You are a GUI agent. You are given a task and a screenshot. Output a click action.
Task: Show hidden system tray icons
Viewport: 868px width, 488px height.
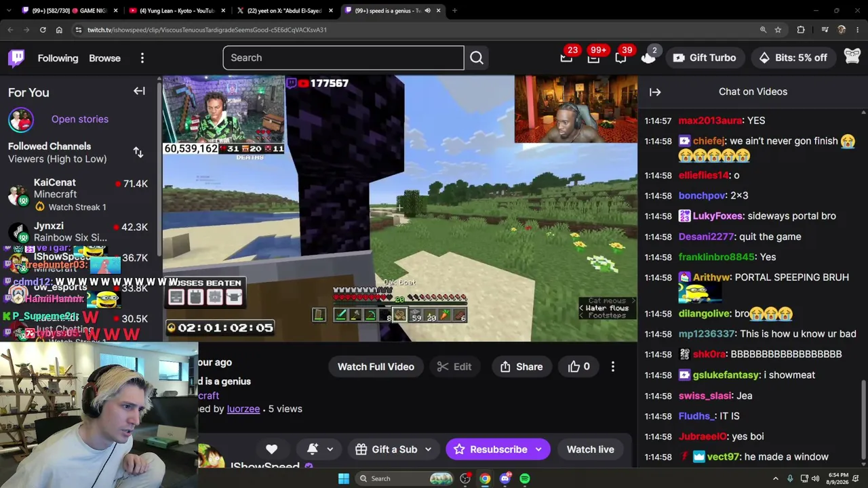(x=776, y=479)
